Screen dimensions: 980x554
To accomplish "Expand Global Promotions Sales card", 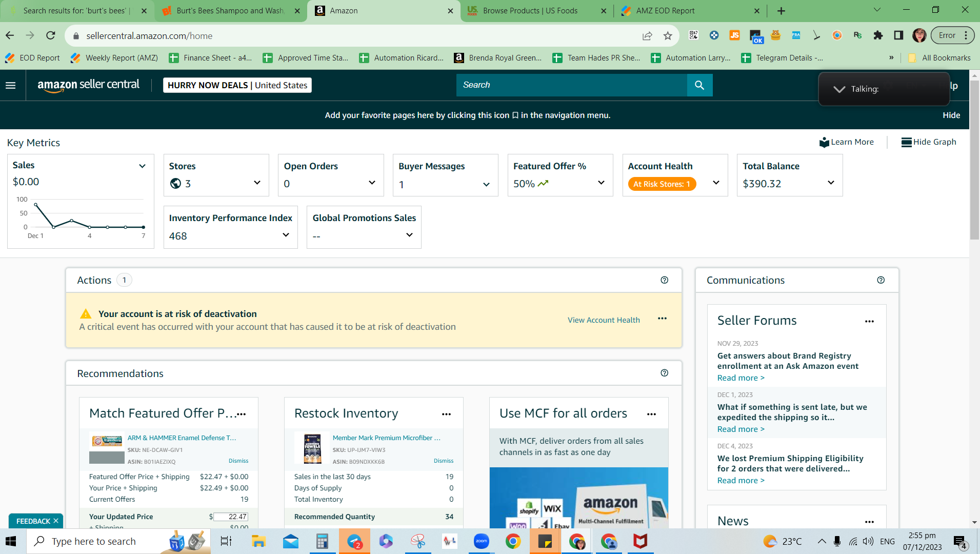I will (409, 235).
